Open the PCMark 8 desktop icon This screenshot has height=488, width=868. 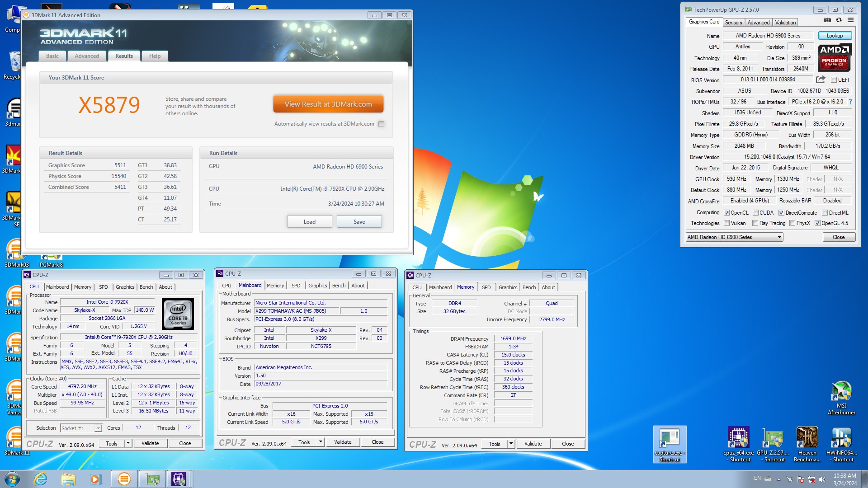51,261
